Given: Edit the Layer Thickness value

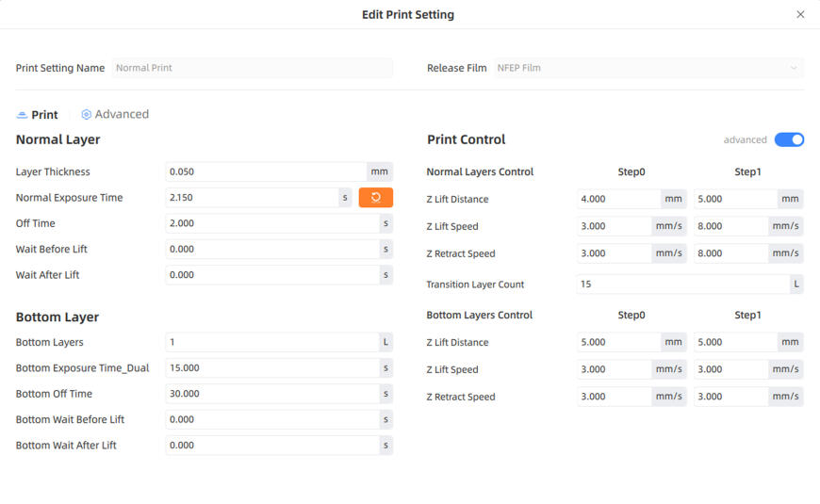Looking at the screenshot, I should point(266,171).
